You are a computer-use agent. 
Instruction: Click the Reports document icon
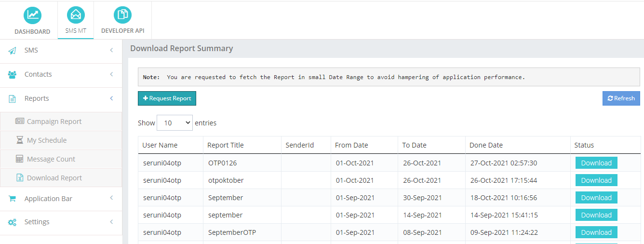[13, 99]
